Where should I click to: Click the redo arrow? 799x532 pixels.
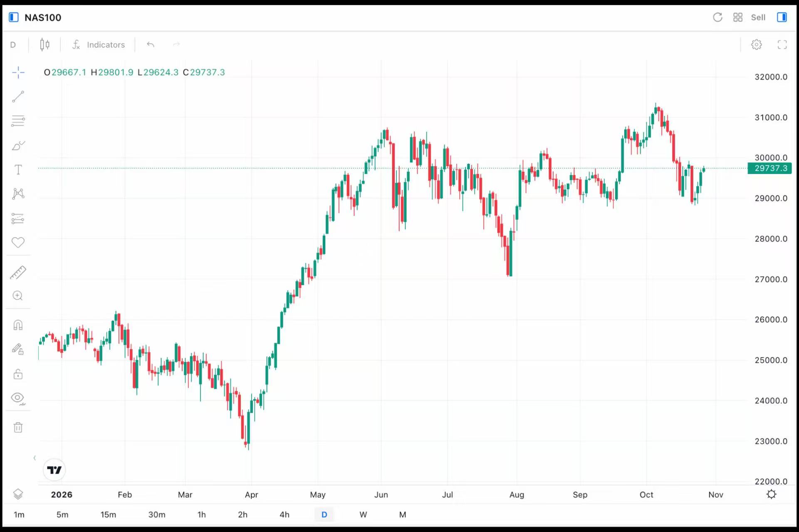[176, 45]
